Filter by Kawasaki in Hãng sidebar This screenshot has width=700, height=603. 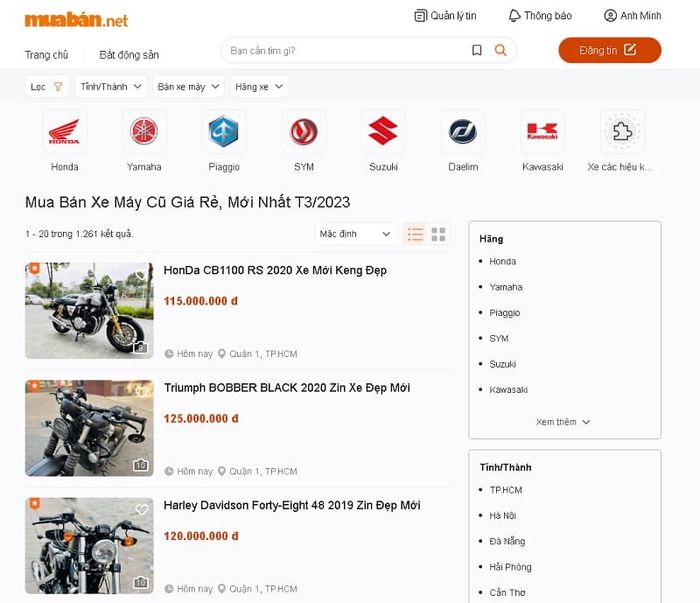coord(508,390)
